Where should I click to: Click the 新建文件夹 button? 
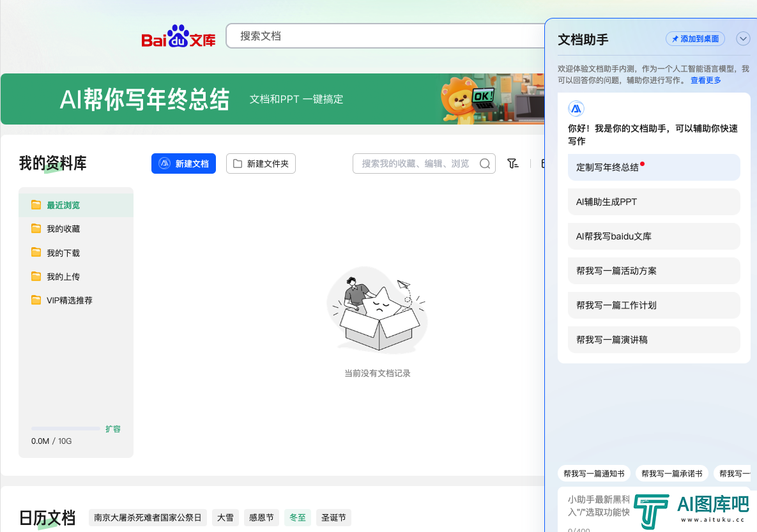261,163
